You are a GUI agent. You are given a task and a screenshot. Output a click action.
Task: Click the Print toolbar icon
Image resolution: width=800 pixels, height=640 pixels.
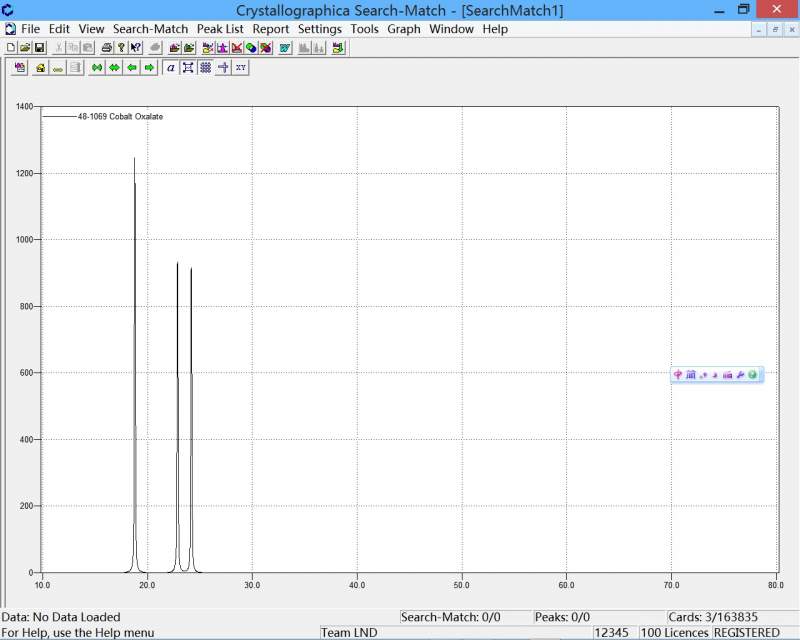(107, 48)
